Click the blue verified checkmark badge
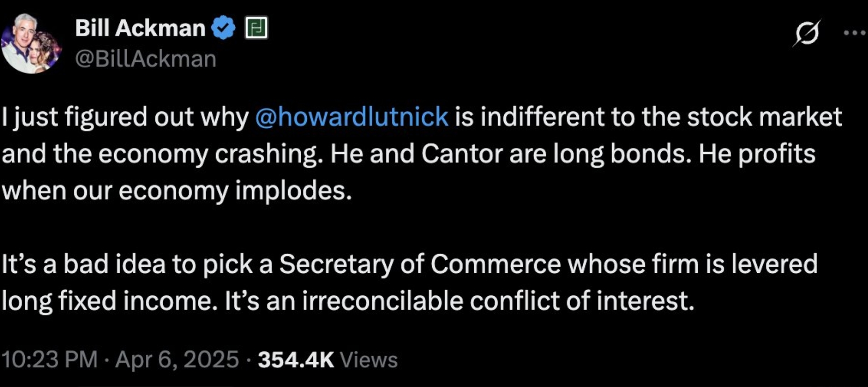 click(224, 28)
